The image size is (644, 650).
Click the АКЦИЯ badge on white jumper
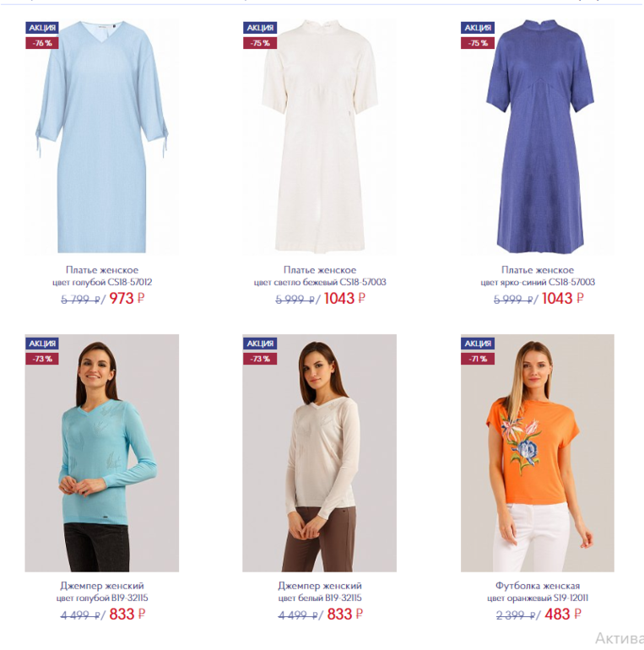(x=260, y=344)
